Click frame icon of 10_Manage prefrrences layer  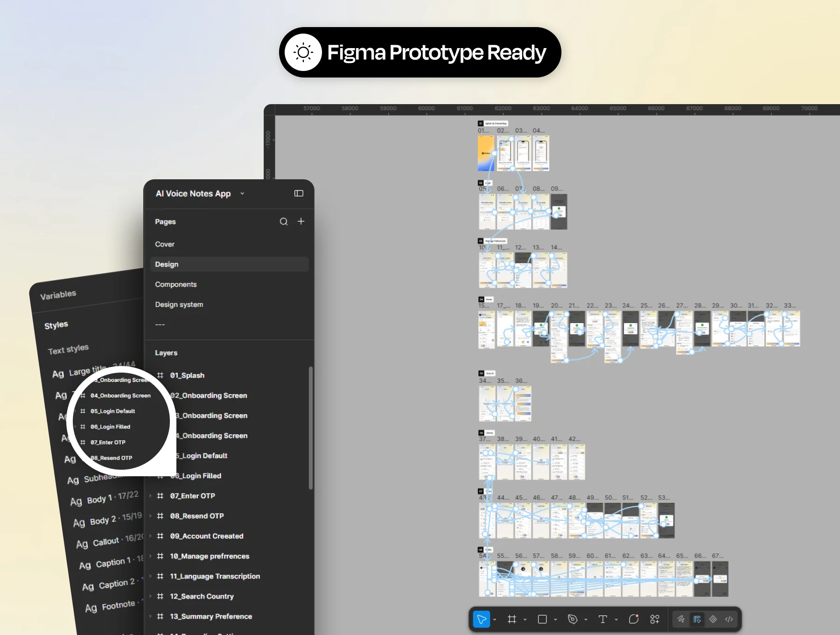point(160,556)
